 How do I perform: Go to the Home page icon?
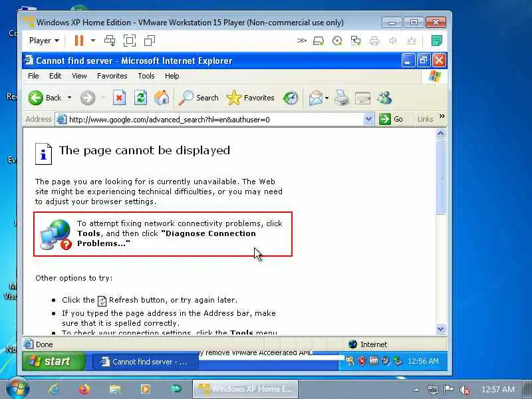click(162, 98)
